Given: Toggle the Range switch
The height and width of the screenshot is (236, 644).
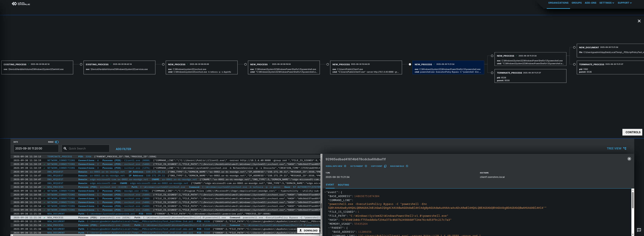Looking at the screenshot, I should tap(57, 142).
